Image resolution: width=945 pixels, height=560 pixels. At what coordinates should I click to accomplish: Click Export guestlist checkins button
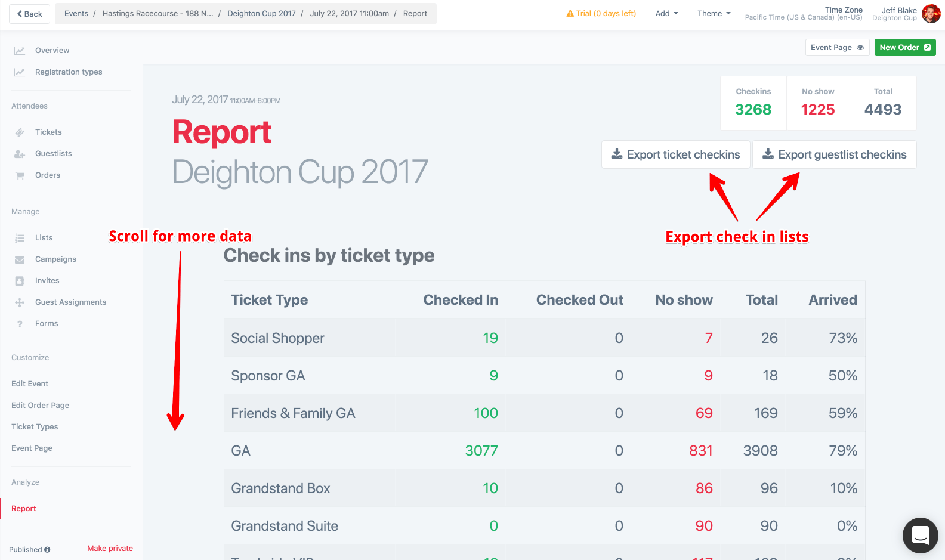coord(834,155)
